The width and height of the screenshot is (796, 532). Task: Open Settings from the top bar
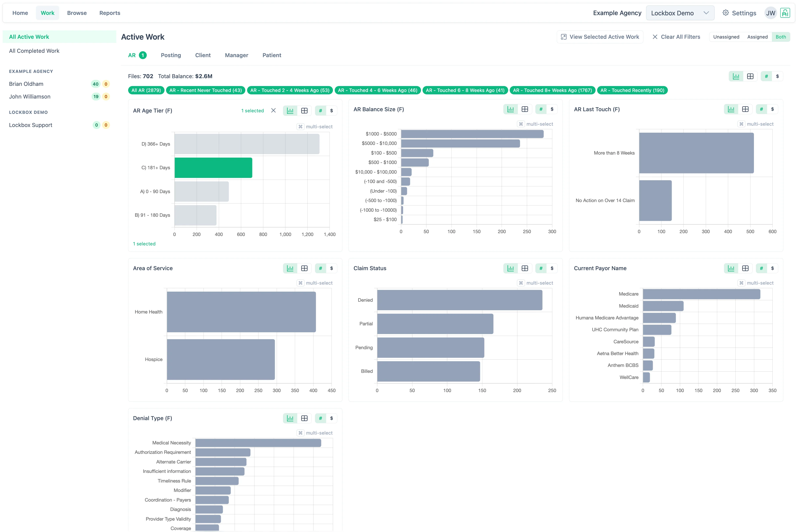(739, 13)
